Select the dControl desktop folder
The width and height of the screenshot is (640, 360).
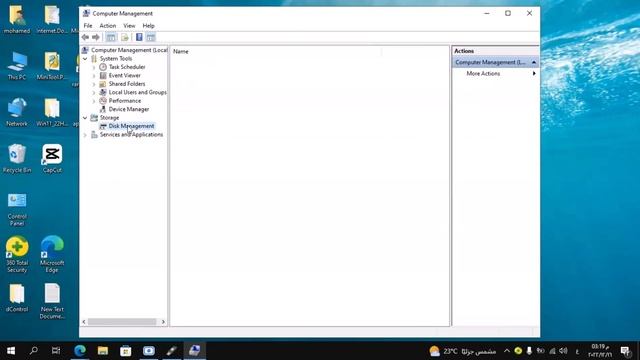tap(17, 298)
